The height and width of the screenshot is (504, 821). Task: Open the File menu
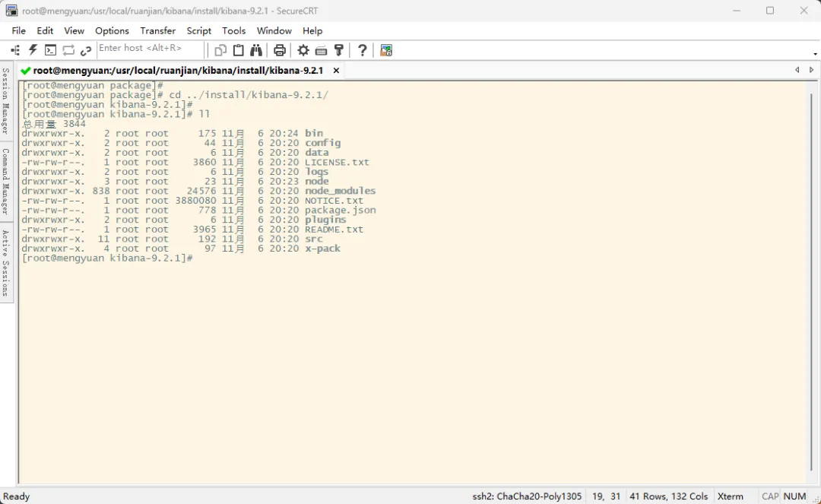[x=18, y=31]
